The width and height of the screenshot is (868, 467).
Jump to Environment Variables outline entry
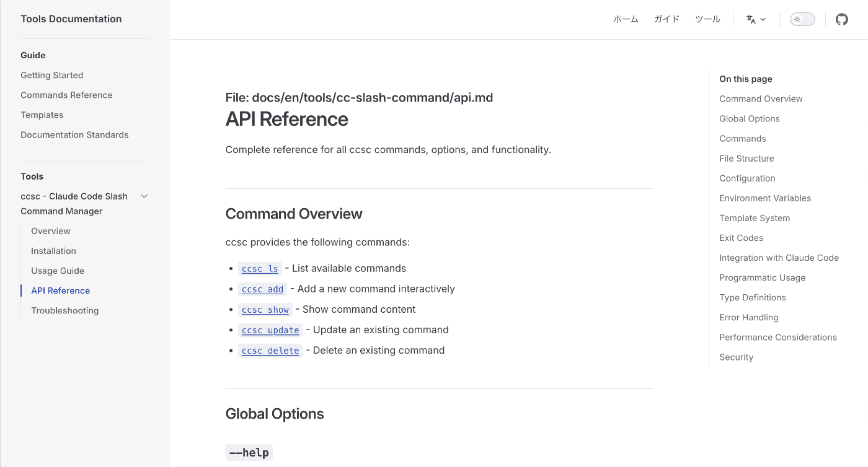(x=765, y=198)
